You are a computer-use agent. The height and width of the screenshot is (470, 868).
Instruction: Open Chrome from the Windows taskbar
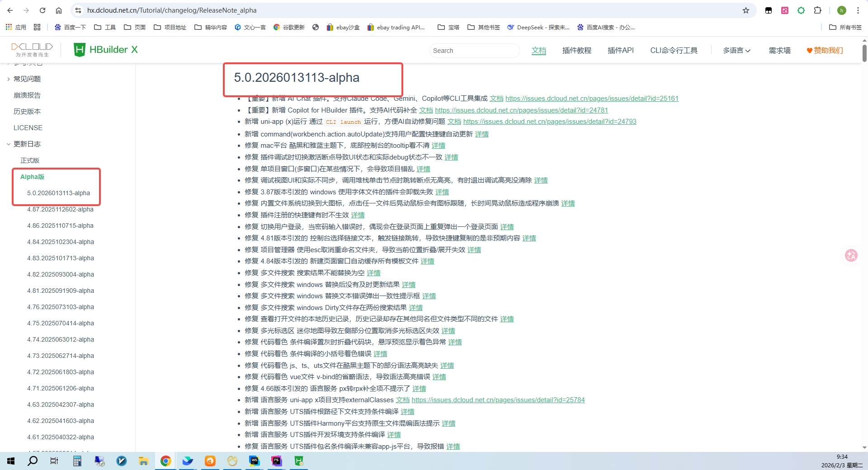point(165,461)
